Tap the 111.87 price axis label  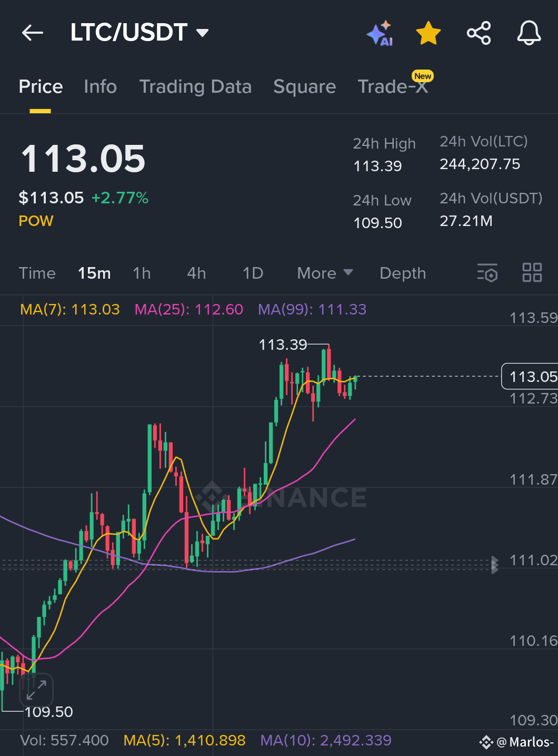(533, 479)
